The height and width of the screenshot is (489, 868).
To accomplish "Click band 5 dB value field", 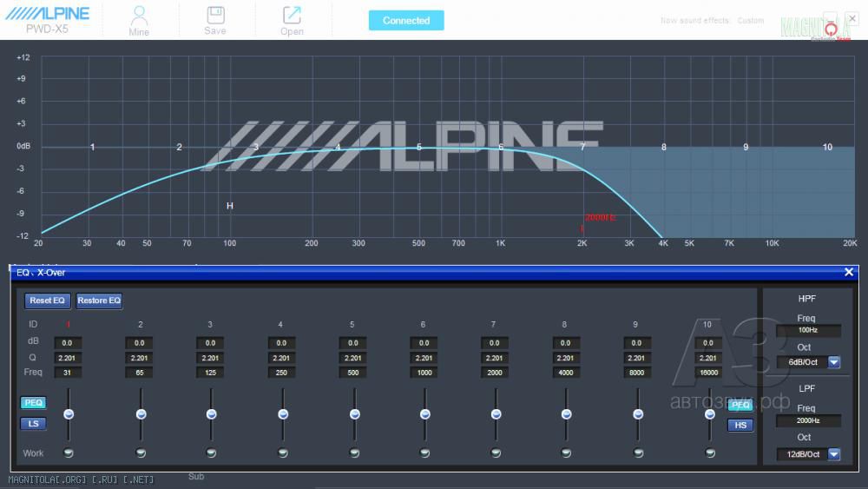I will tap(353, 343).
